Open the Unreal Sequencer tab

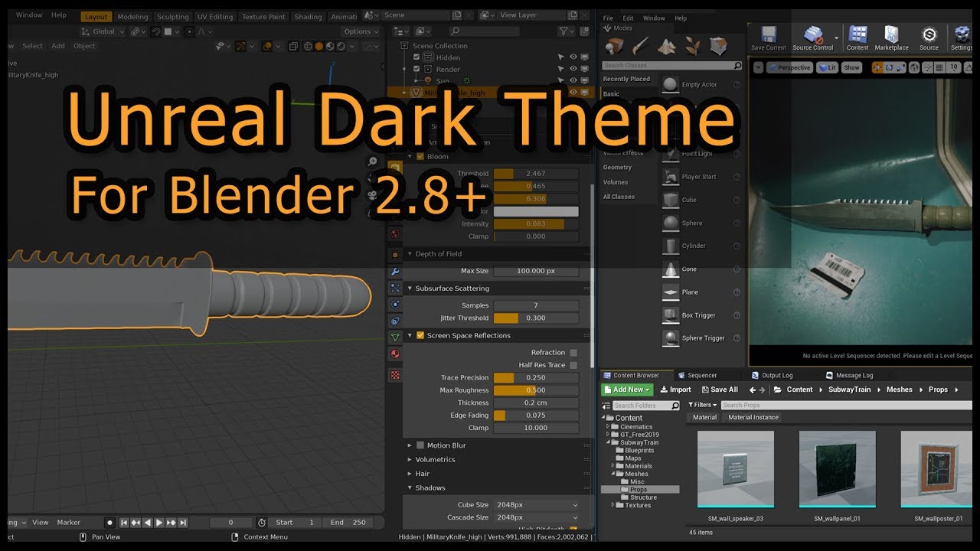[x=696, y=375]
